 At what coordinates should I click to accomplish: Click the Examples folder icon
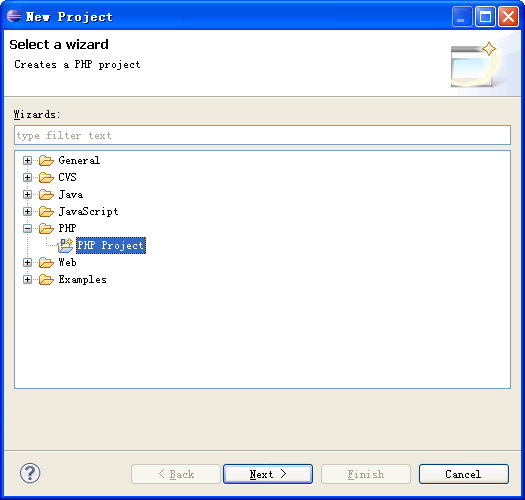pyautogui.click(x=46, y=280)
